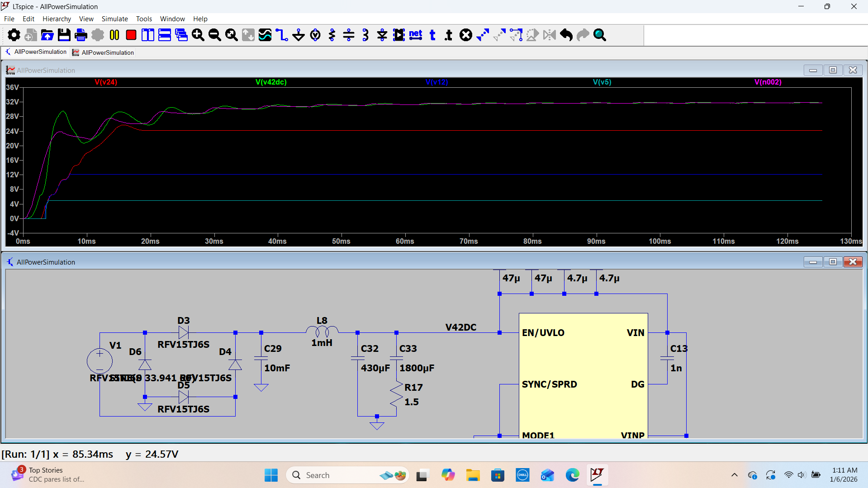This screenshot has width=868, height=488.
Task: Stop the simulation with the red square
Action: [131, 35]
